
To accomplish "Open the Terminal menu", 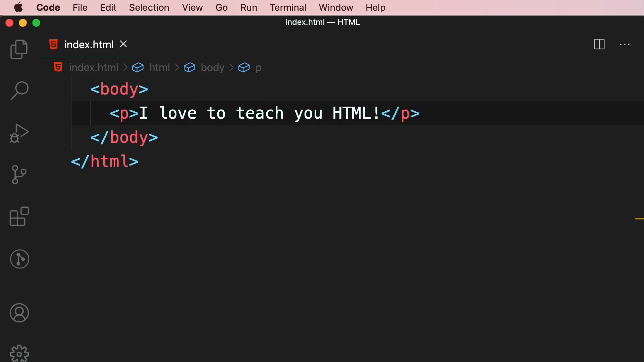I will (288, 7).
